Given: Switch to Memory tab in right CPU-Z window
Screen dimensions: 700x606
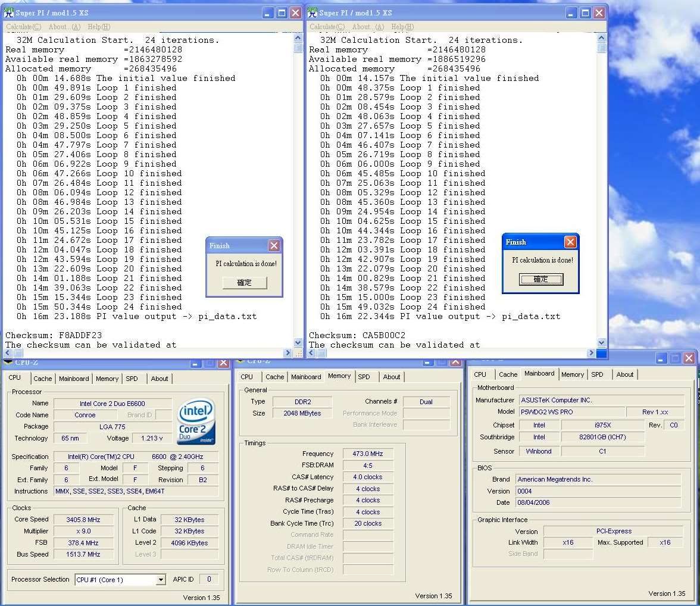Looking at the screenshot, I should (573, 374).
